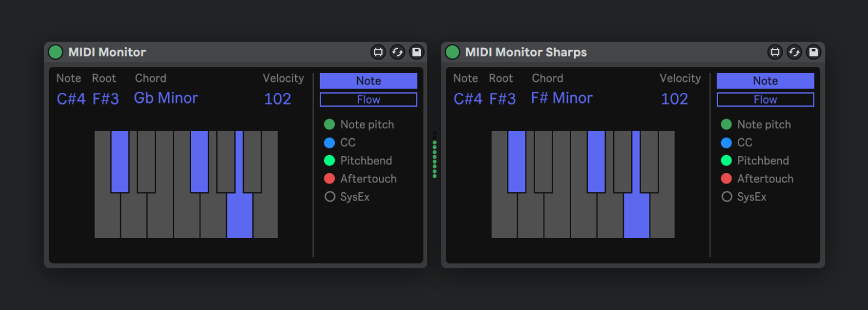Viewport: 868px width, 310px height.
Task: Toggle the MIDI Monitor Sharps device activator
Action: [x=453, y=52]
